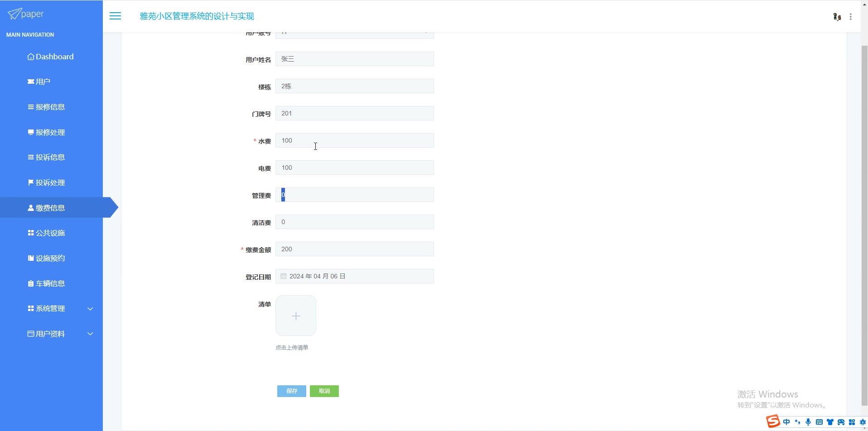Screen dimensions: 868x431
Task: Open the IME skin shirt icon
Action: [830, 422]
